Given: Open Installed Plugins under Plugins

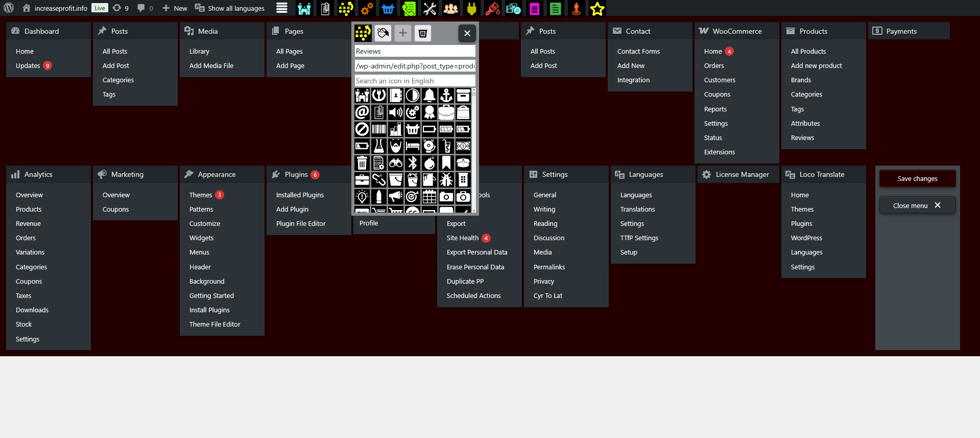Looking at the screenshot, I should coord(300,195).
